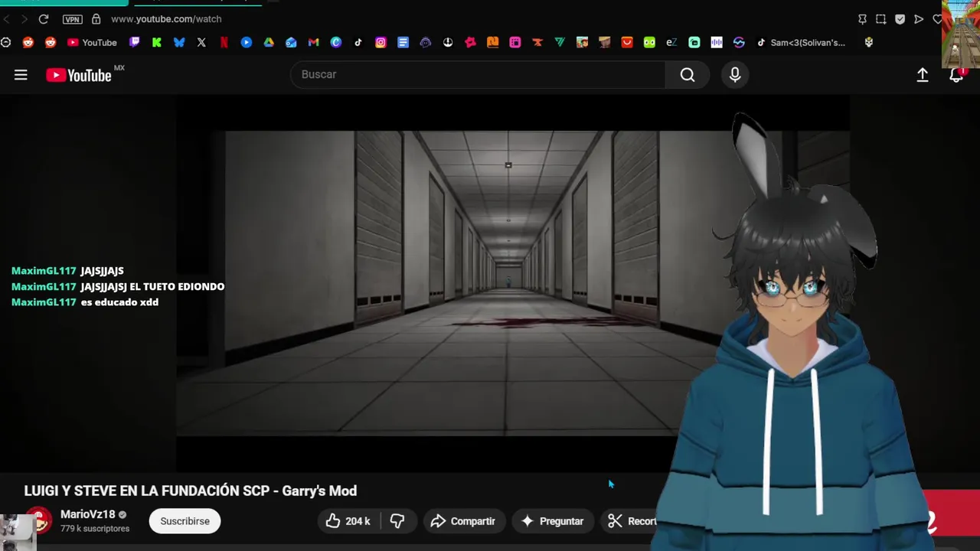Click the Preguntar button
Image resolution: width=980 pixels, height=551 pixels.
tap(552, 521)
